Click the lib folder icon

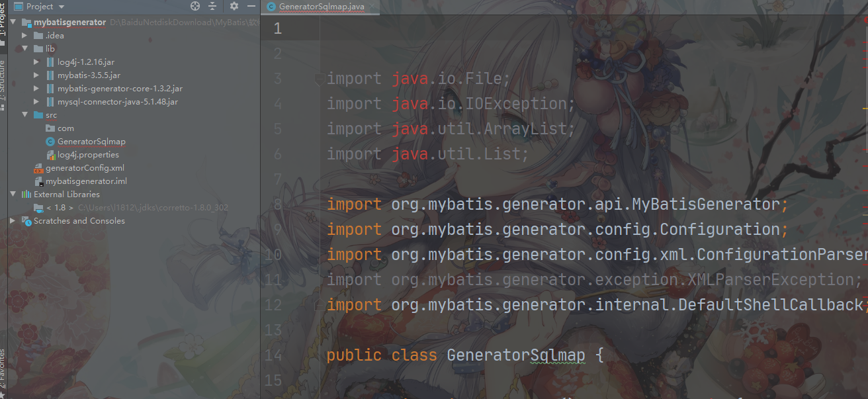pos(38,49)
